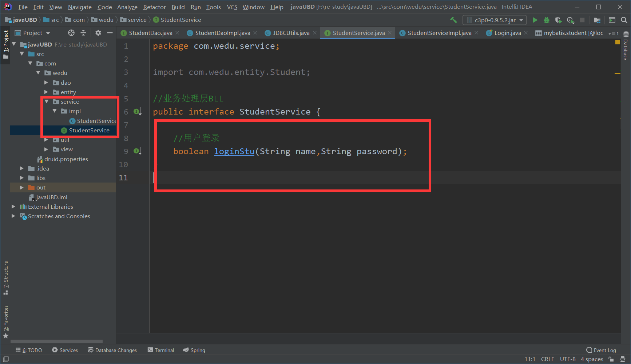Open Search Everywhere magnifier

pyautogui.click(x=624, y=20)
